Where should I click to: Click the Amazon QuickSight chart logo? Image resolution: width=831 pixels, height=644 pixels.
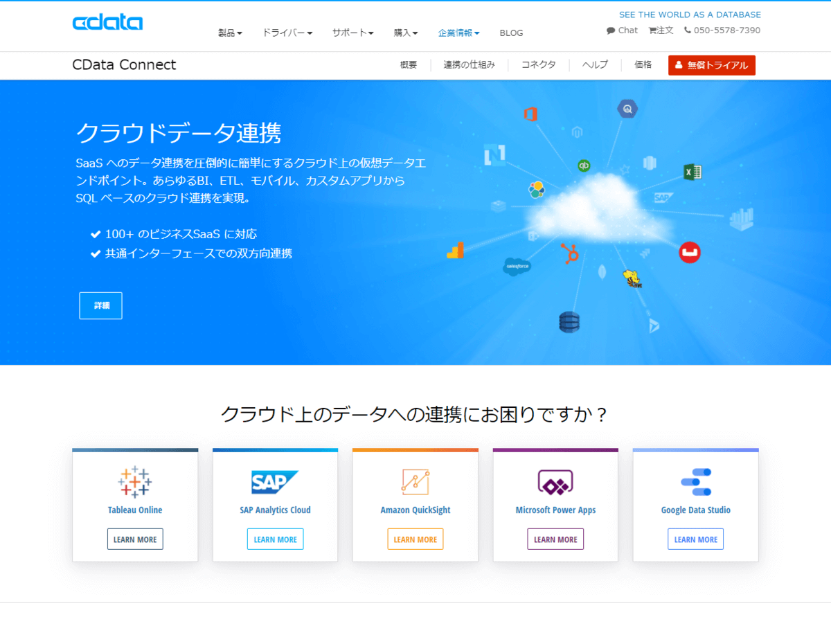point(415,482)
